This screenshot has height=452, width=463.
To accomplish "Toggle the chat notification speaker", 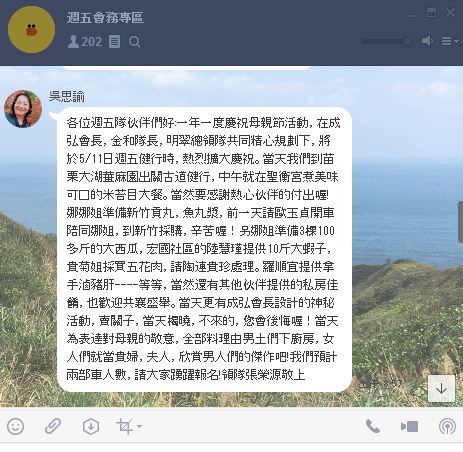I will [x=427, y=41].
